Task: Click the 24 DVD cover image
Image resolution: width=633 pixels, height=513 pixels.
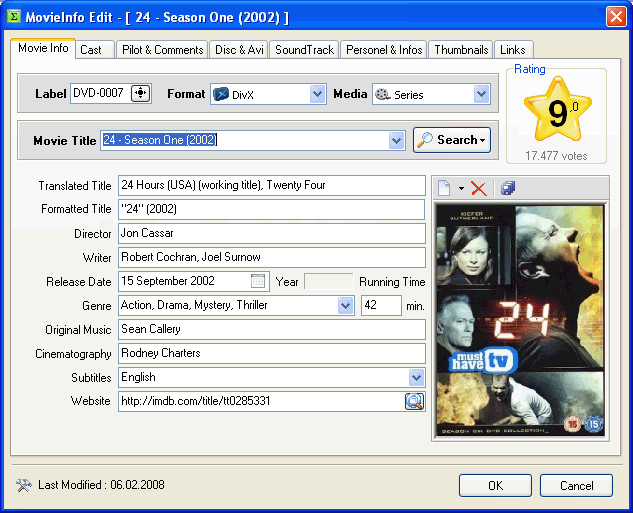Action: pyautogui.click(x=520, y=321)
